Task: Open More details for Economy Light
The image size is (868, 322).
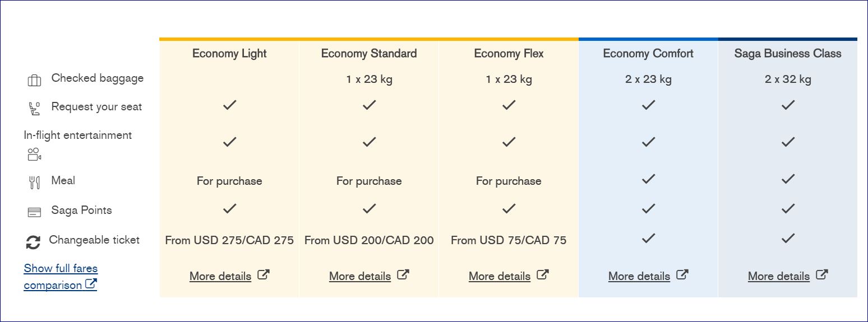Action: tap(220, 276)
